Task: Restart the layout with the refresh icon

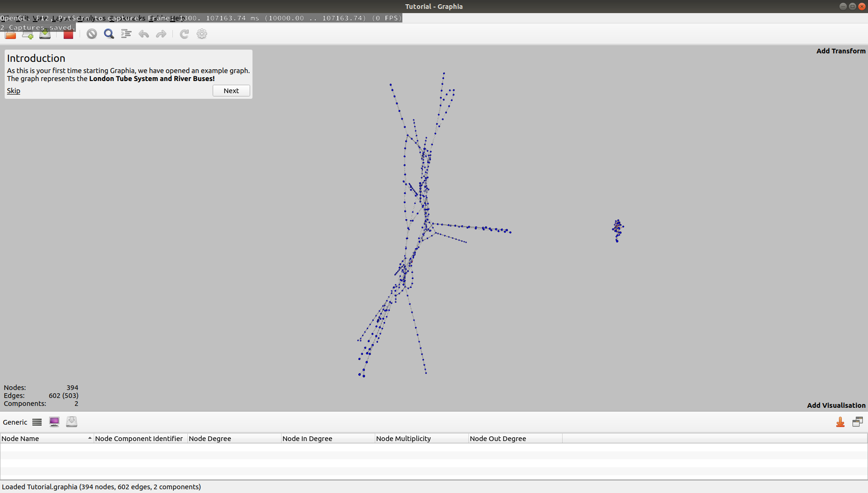Action: click(184, 34)
